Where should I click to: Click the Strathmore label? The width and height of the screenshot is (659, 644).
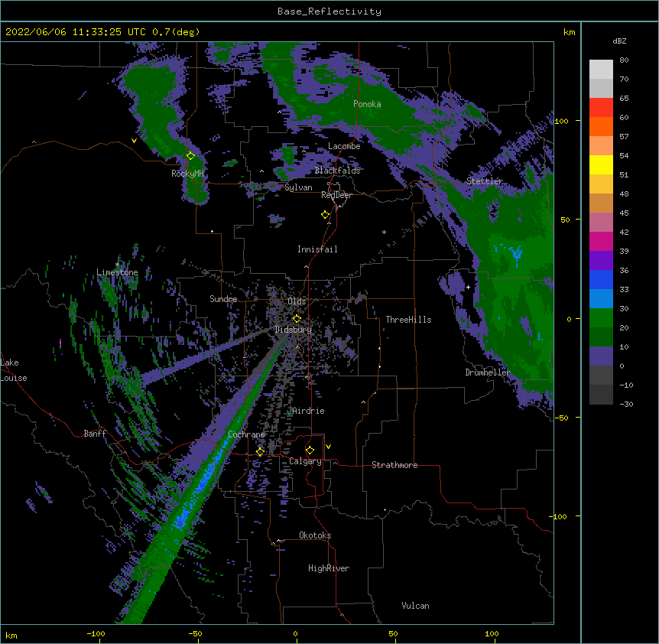click(x=394, y=465)
